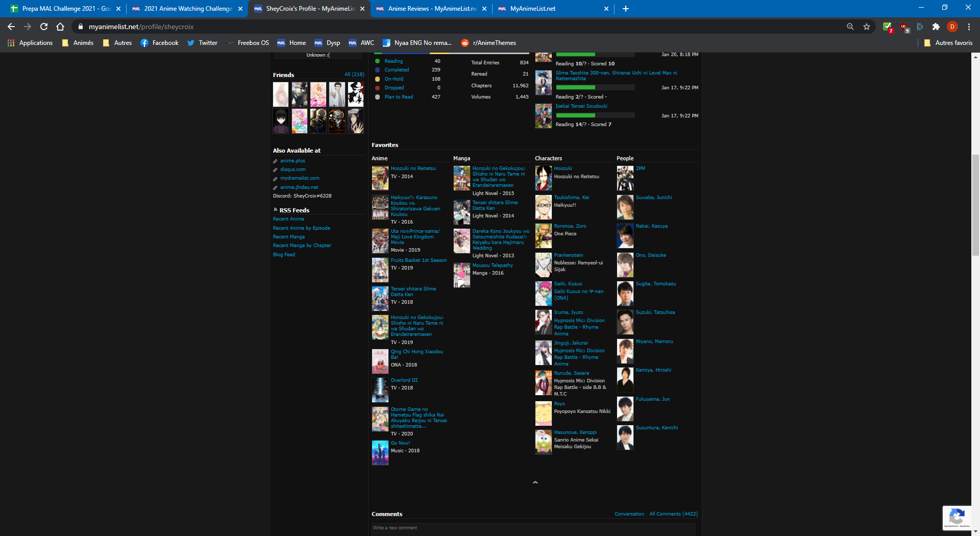The width and height of the screenshot is (980, 536).
Task: Click the zoom magnifier icon in the address bar
Action: [x=850, y=27]
